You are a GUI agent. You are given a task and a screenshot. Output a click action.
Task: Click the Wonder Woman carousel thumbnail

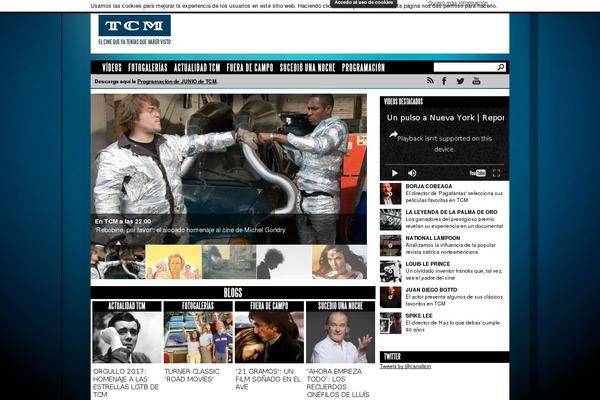click(x=340, y=262)
